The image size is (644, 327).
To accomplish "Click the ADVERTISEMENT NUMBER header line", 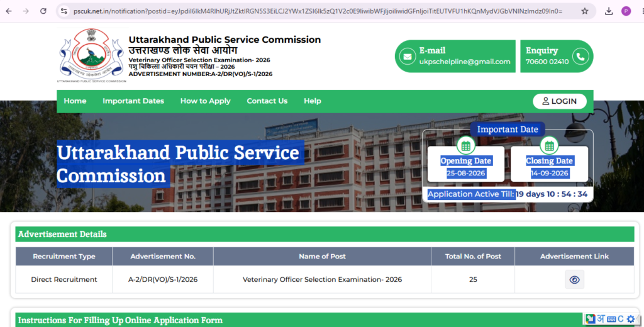I will pos(201,74).
